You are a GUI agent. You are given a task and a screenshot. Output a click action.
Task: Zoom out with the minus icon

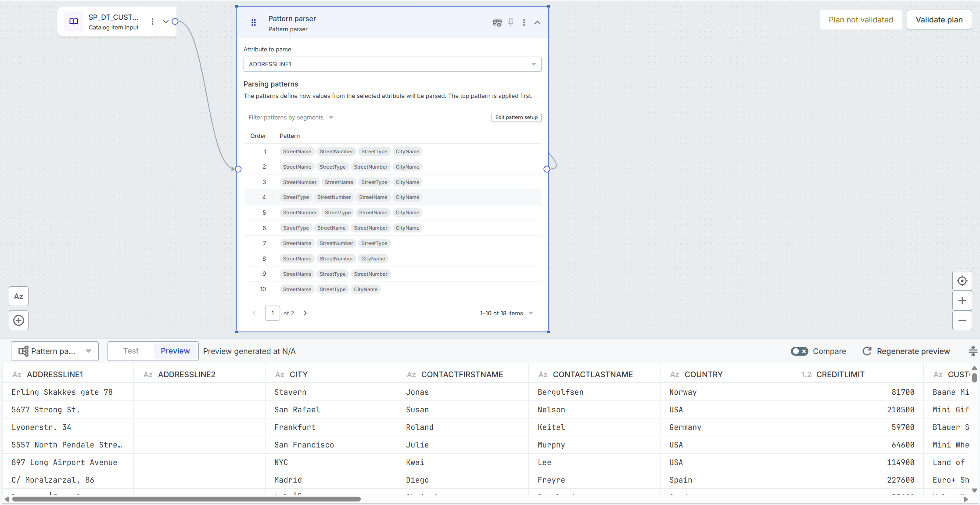962,320
